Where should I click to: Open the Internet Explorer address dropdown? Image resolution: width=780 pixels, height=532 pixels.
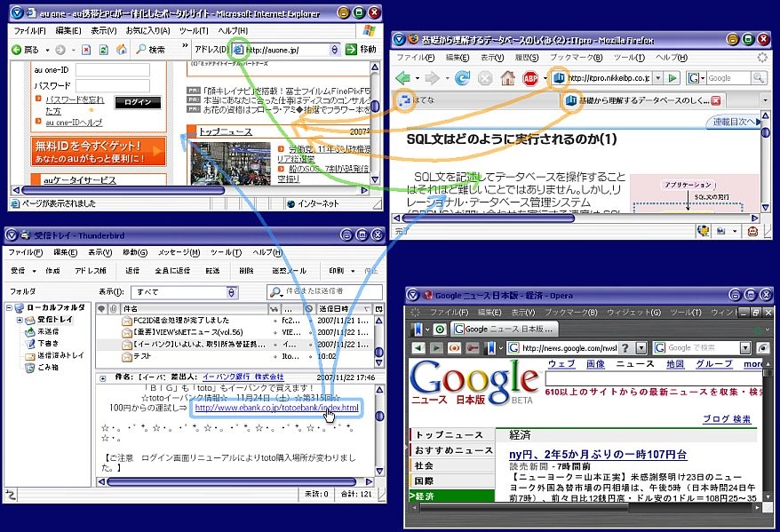(334, 49)
